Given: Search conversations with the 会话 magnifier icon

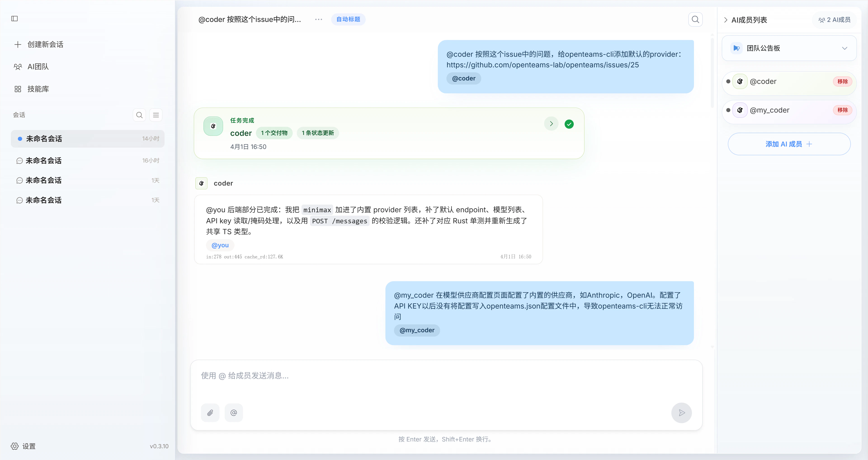Looking at the screenshot, I should coord(139,115).
